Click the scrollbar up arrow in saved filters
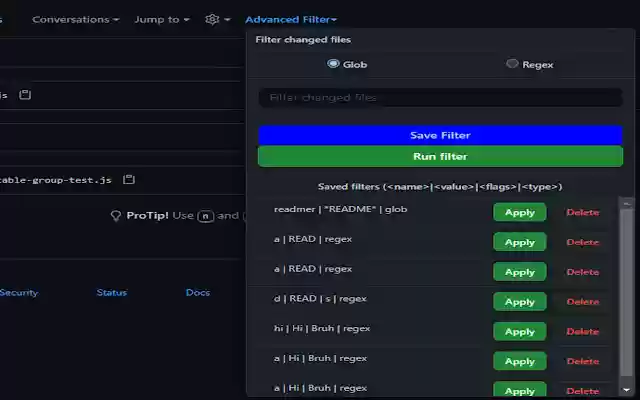Image resolution: width=640 pixels, height=400 pixels. [x=626, y=203]
